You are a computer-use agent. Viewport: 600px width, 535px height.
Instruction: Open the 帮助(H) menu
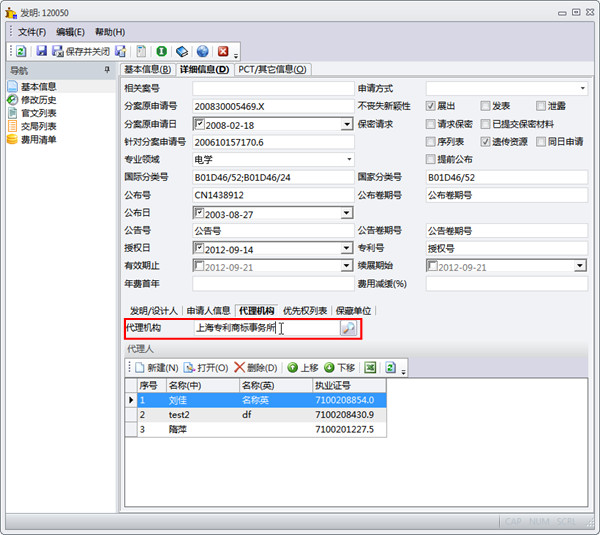(110, 32)
